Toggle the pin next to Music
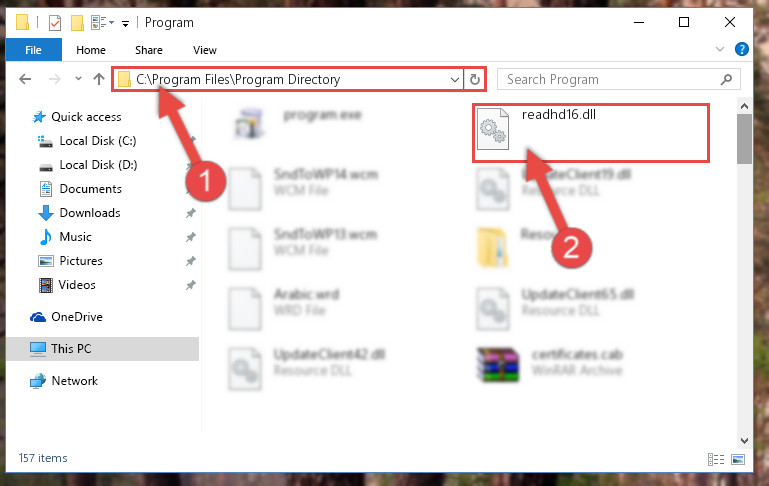This screenshot has width=769, height=486. [x=190, y=237]
